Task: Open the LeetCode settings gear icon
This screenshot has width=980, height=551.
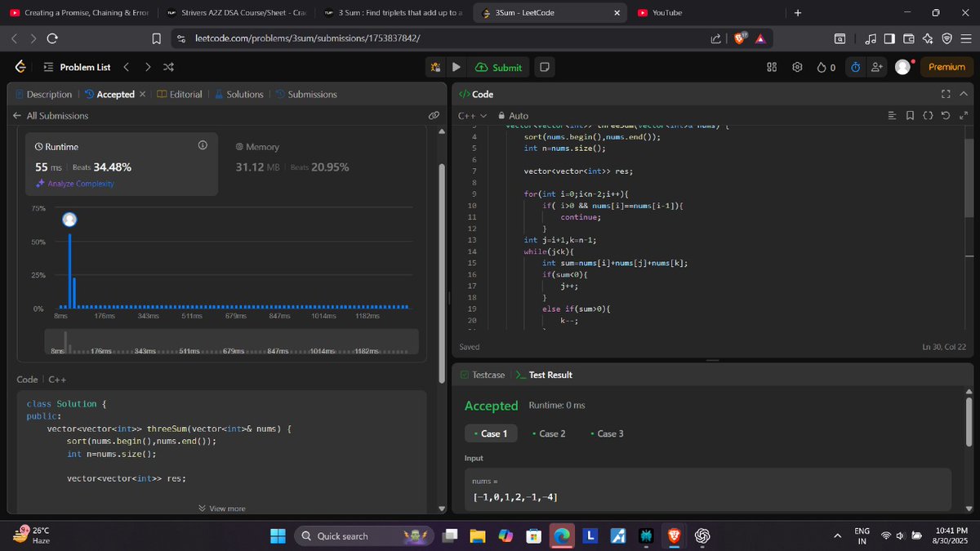Action: (797, 67)
